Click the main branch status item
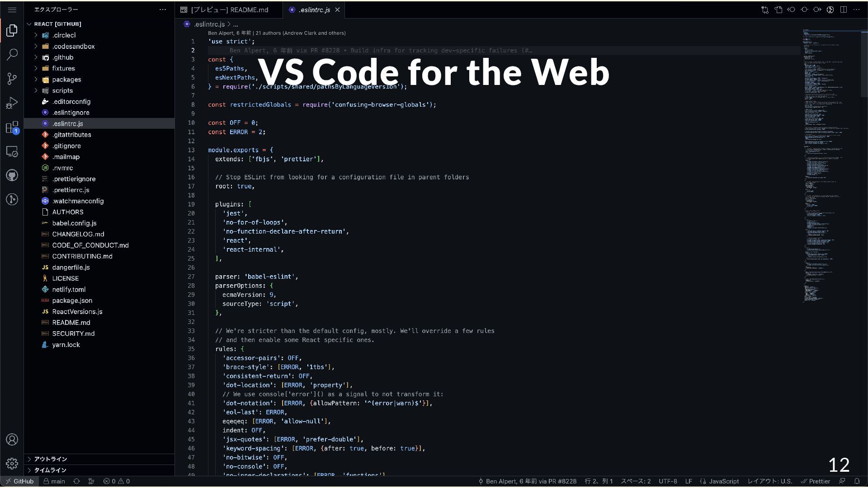This screenshot has width=868, height=488. click(x=54, y=481)
